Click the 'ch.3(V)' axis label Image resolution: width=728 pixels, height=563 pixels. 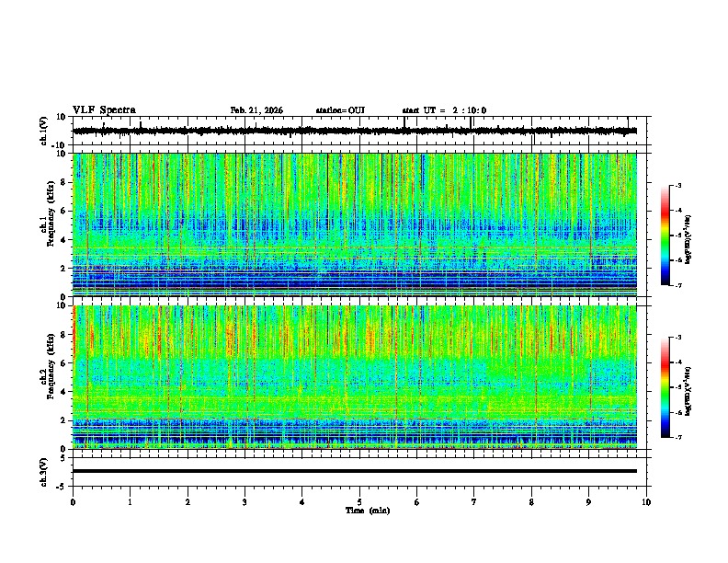click(x=44, y=473)
